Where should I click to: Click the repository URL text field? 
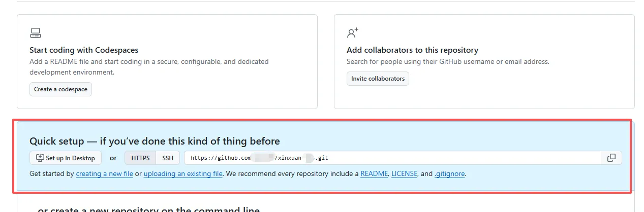pos(391,158)
